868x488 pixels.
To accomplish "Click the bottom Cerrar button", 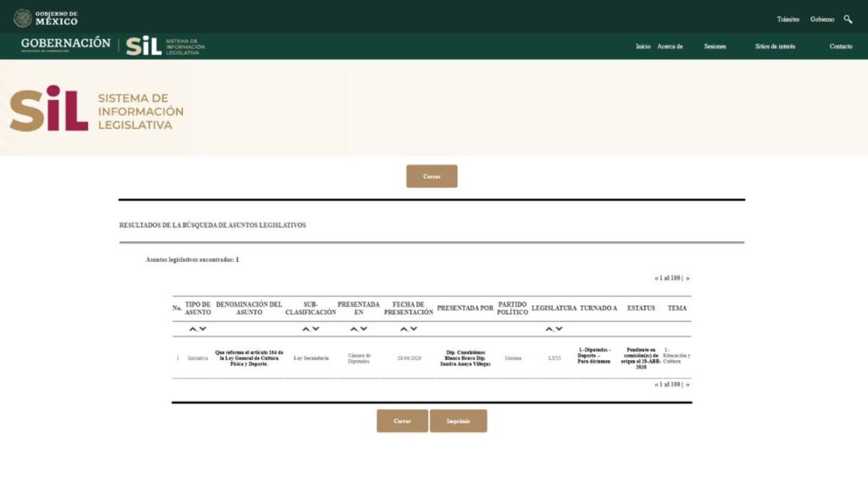I will (x=403, y=421).
